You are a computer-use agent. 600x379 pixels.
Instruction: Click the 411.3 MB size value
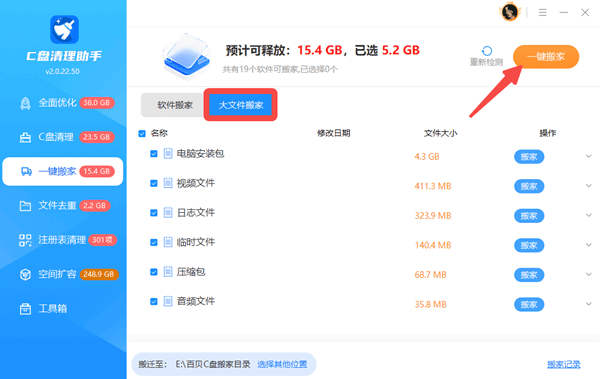[x=433, y=186]
